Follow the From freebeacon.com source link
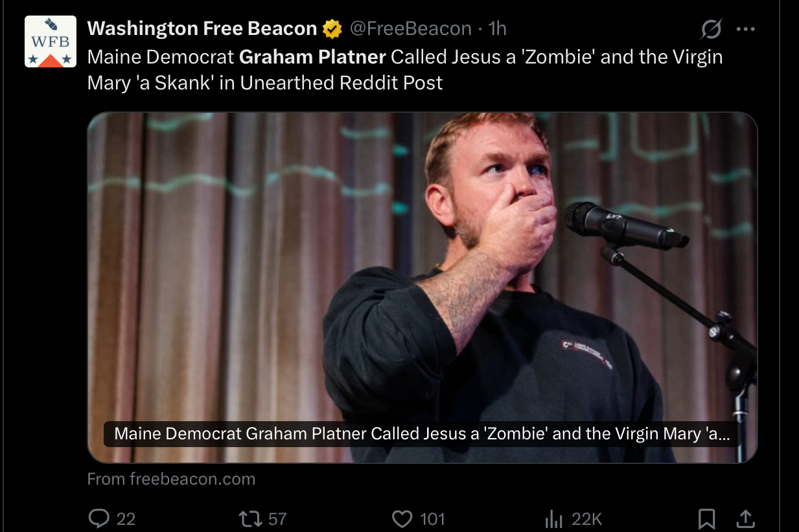Screen dimensions: 799x532 [x=171, y=479]
